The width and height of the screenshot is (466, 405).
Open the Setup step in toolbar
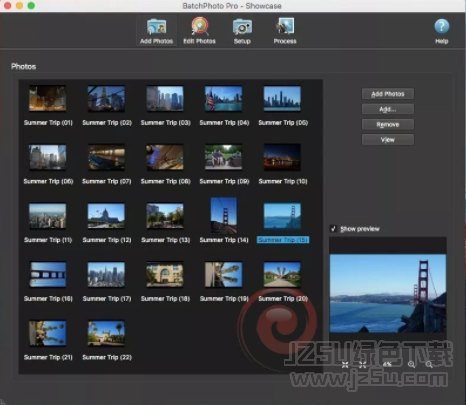[x=242, y=31]
